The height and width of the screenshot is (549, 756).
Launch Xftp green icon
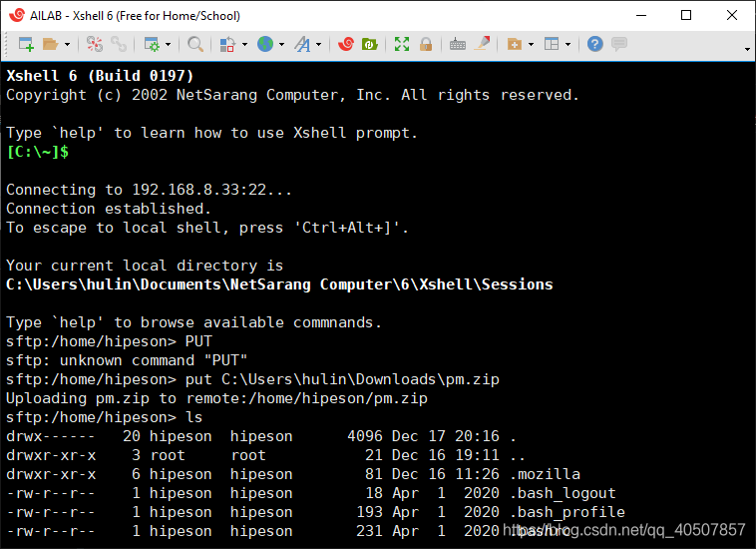tap(369, 44)
